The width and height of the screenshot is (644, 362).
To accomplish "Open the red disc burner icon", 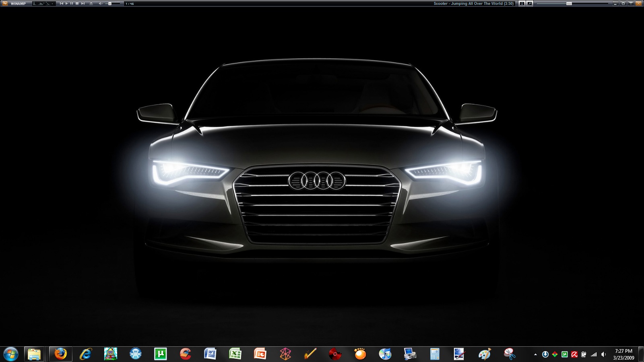I will (x=335, y=354).
